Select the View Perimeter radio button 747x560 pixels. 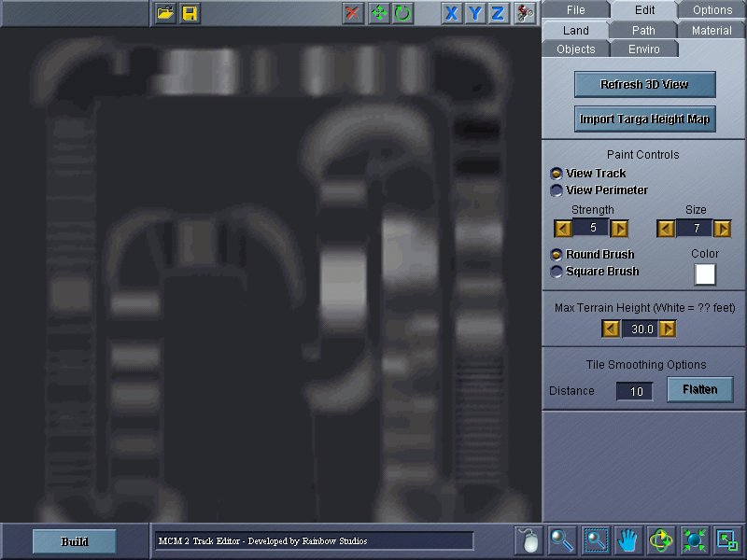(x=556, y=190)
